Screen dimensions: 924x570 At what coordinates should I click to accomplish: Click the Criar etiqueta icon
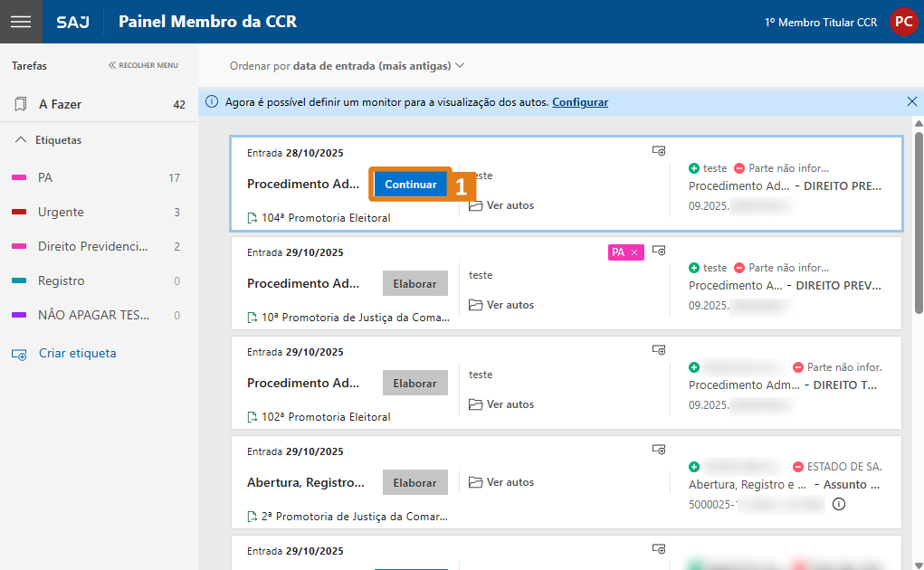20,354
